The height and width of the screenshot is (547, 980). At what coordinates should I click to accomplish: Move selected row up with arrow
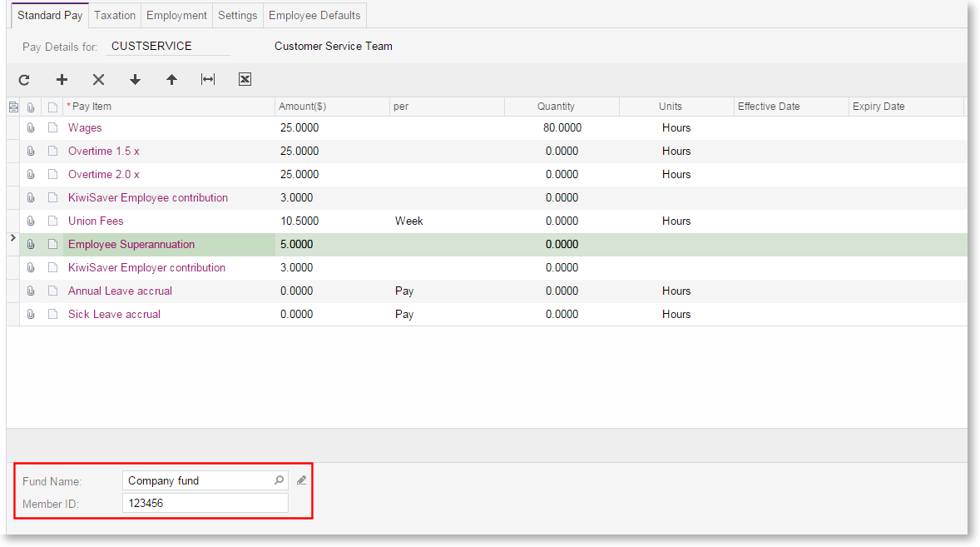171,80
